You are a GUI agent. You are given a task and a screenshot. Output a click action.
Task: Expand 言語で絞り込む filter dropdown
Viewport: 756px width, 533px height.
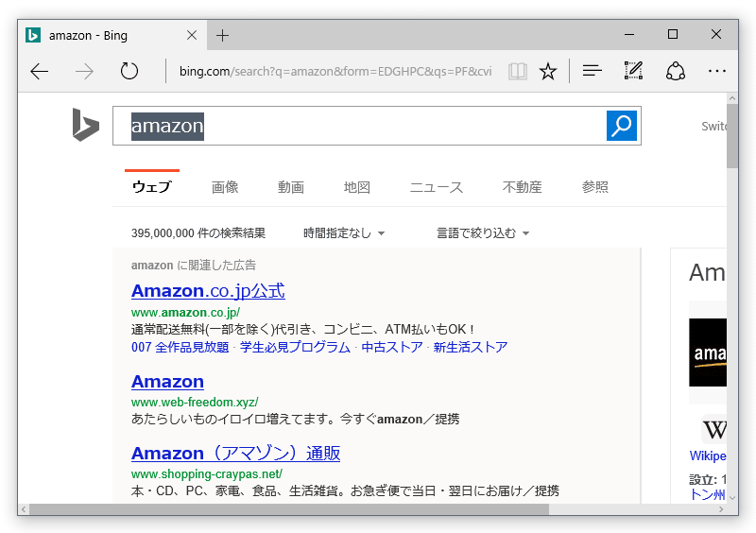click(x=483, y=233)
